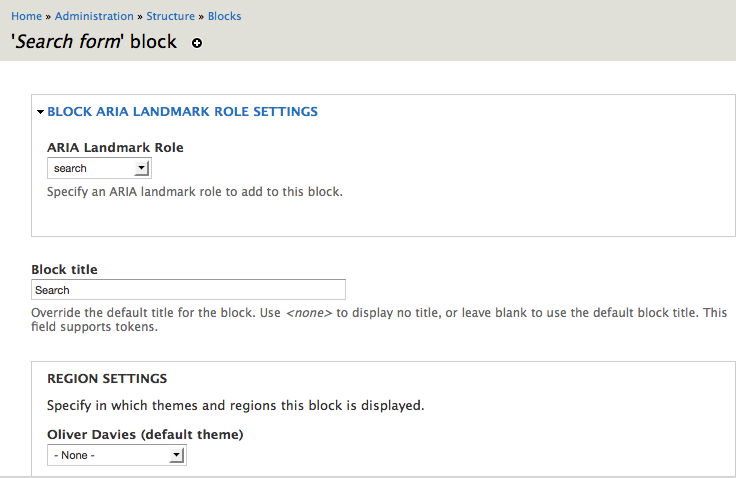Click the 'Block title' field label
Viewport: 736px width, 478px height.
64,269
